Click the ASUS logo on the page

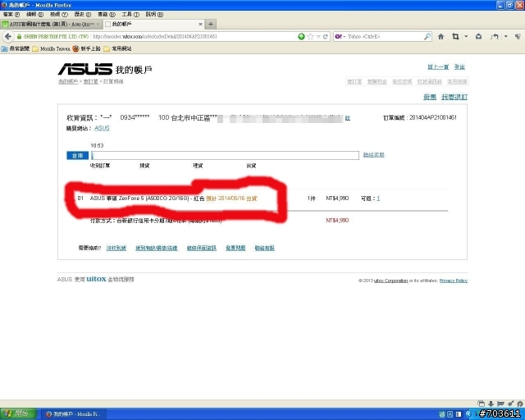coord(85,69)
